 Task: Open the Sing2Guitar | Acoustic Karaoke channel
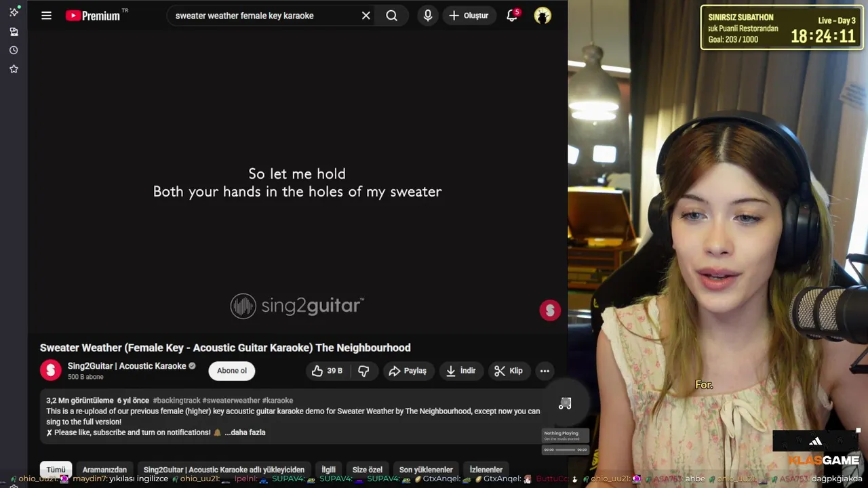127,366
